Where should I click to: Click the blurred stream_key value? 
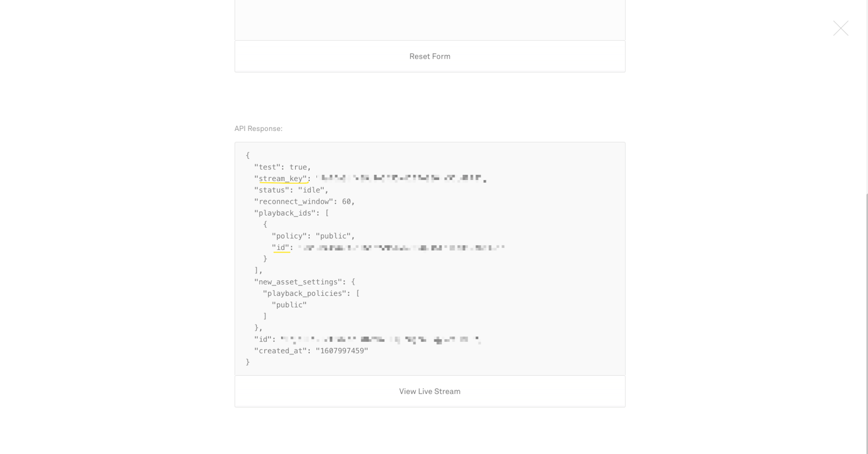click(x=399, y=178)
